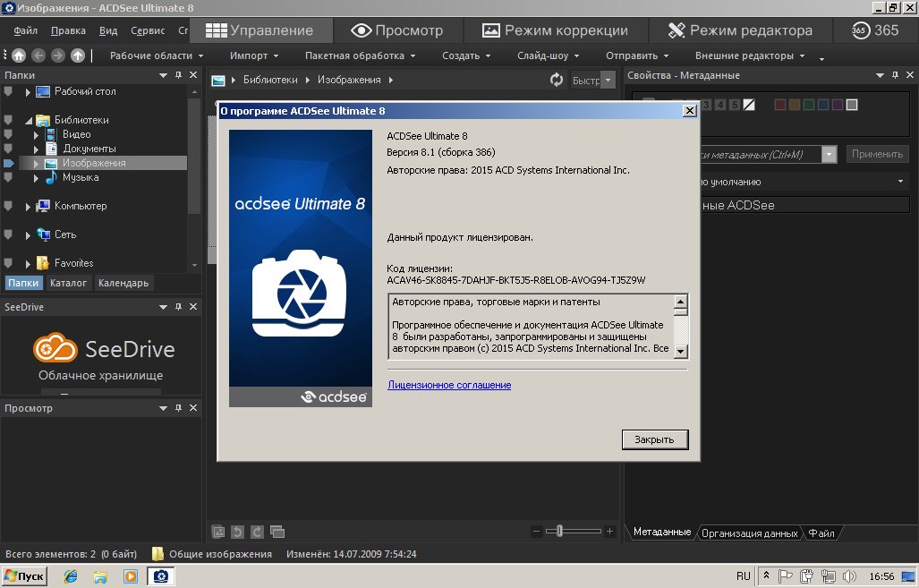The image size is (919, 588).
Task: Expand the Рабочий стол tree node
Action: point(28,92)
